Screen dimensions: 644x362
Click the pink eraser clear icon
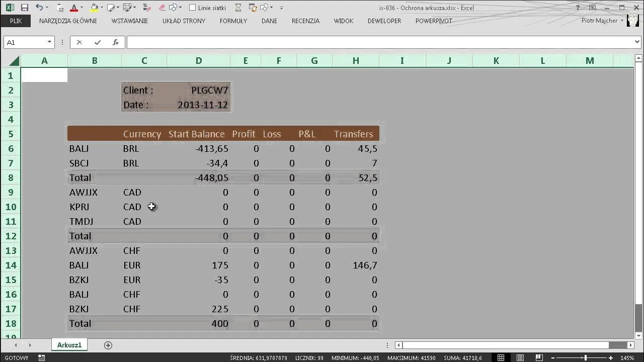click(162, 8)
